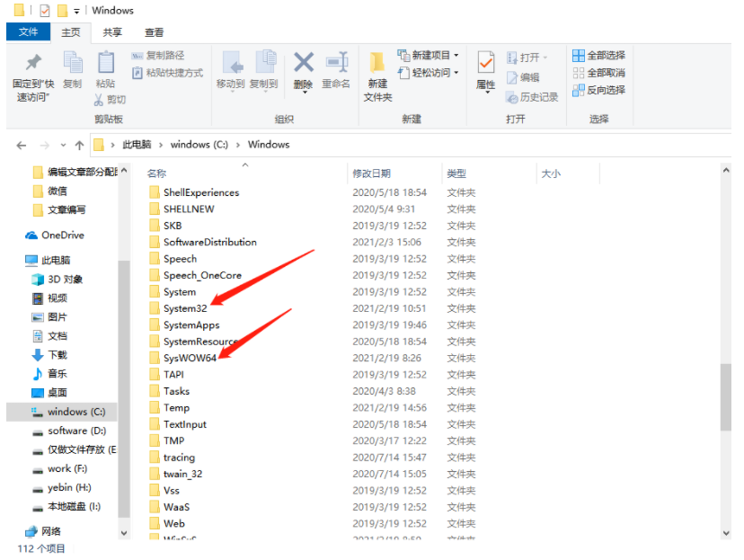Click the Rename icon in ribbon
The width and height of the screenshot is (744, 560).
[x=336, y=63]
